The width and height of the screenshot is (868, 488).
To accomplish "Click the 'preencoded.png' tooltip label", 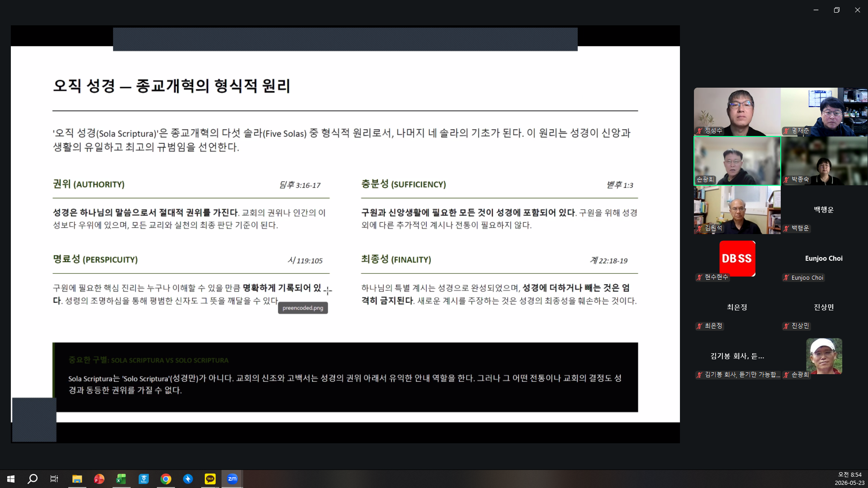I will pyautogui.click(x=303, y=308).
